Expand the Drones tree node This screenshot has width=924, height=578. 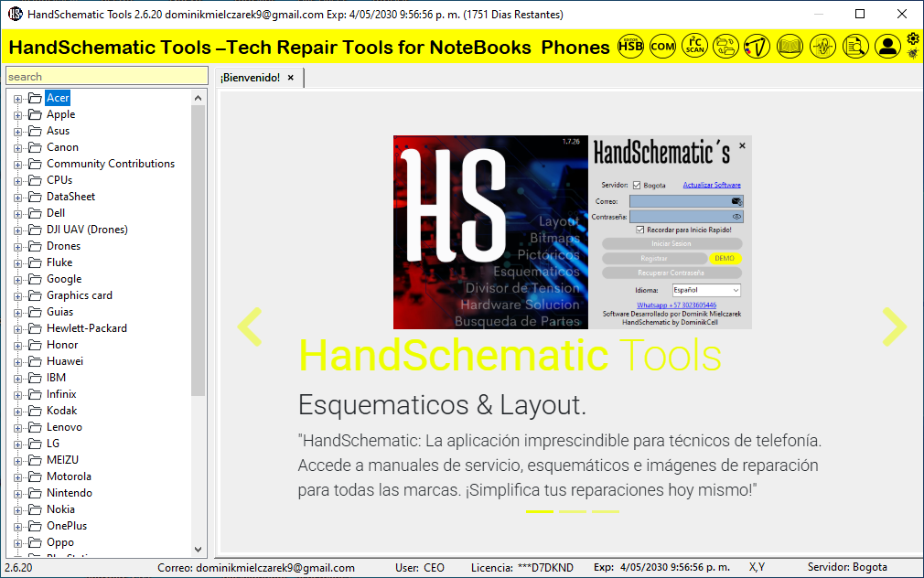tap(17, 247)
